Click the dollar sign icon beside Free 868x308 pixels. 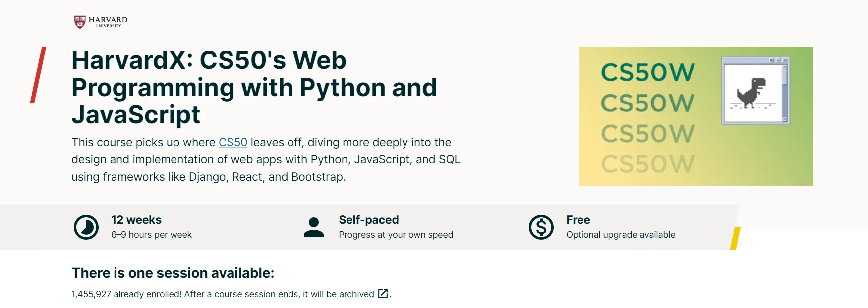click(541, 227)
